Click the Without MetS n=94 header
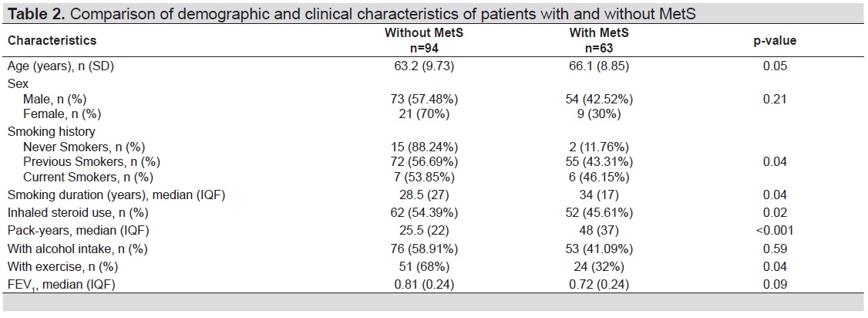 tap(424, 40)
